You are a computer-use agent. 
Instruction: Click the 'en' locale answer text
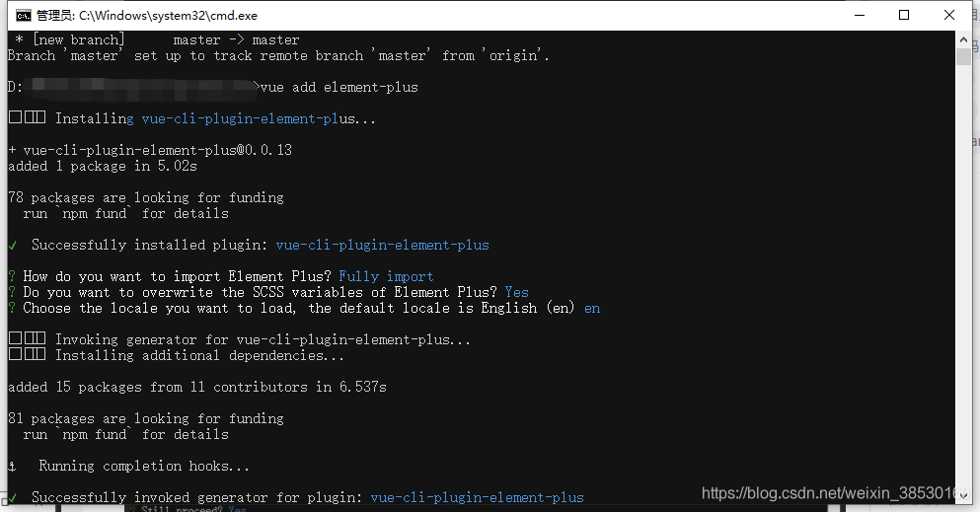(x=592, y=308)
